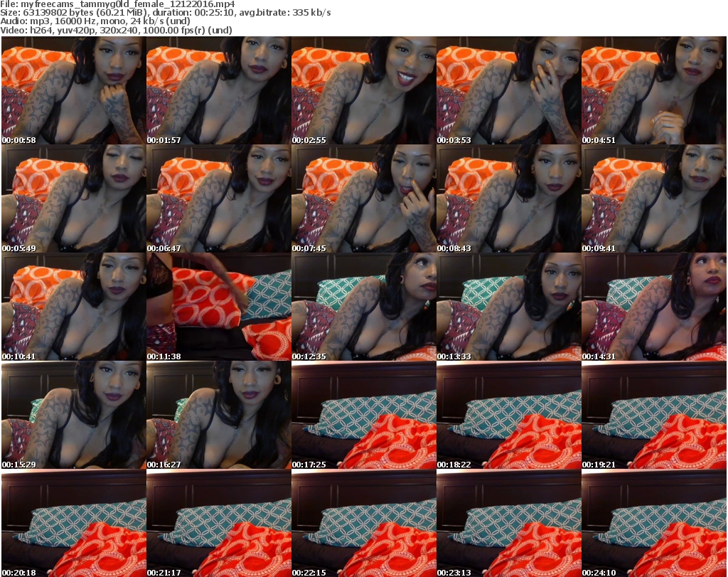Click the frame stamped 00:12:35
Viewport: 728px width, 577px height.
363,307
